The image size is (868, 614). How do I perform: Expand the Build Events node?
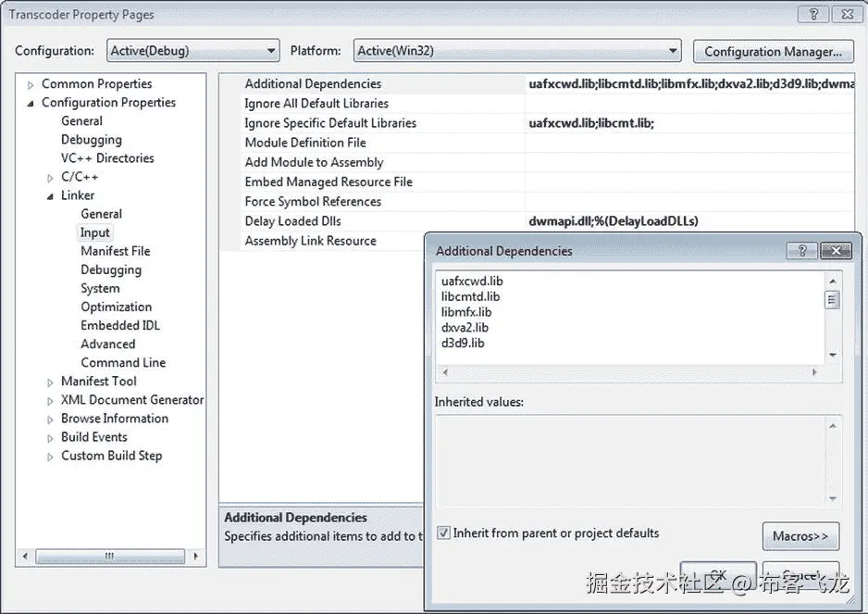coord(51,436)
